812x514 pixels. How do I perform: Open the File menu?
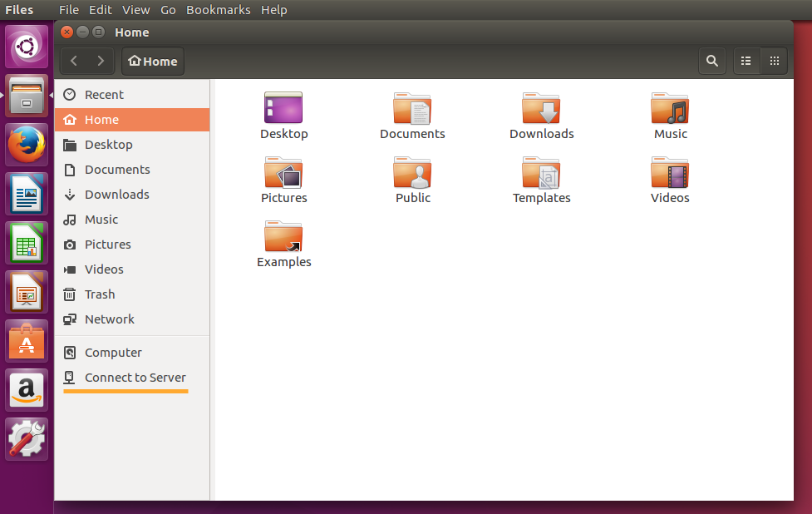[69, 10]
